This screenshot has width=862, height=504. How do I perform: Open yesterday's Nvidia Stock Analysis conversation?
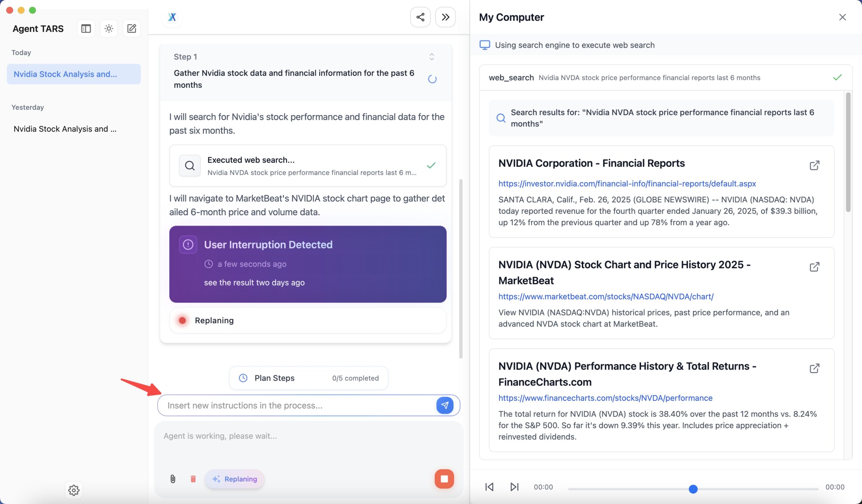tap(65, 129)
